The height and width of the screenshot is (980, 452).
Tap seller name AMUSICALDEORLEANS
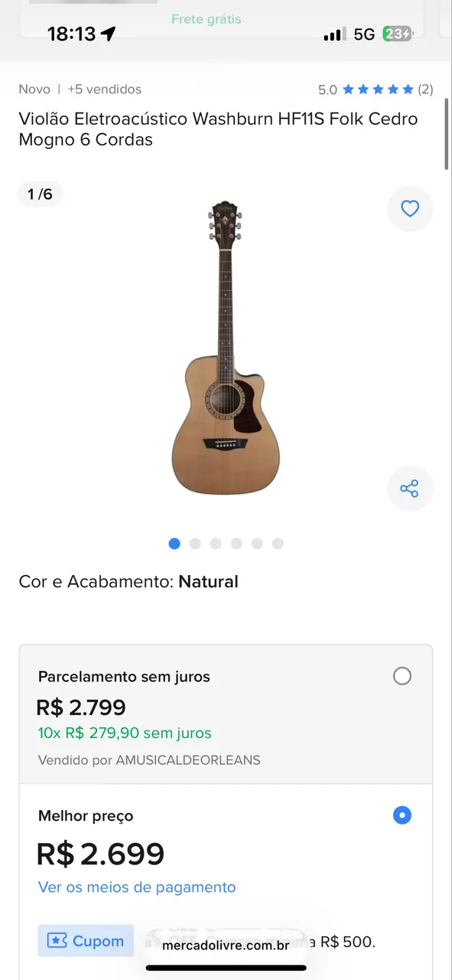coord(188,760)
